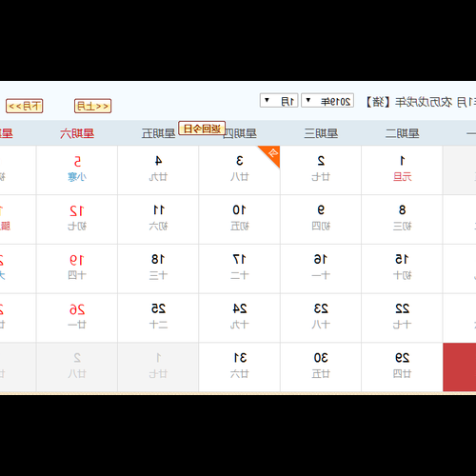Viewport: 476px width, 476px height.
Task: Select date 29 labeled 廿四
Action: pos(402,367)
